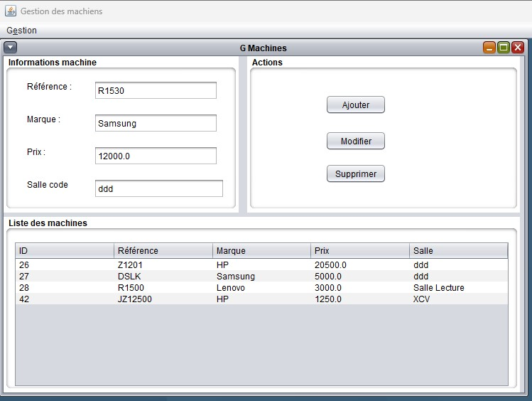The image size is (532, 401).
Task: Click the ddd salle cell in row 26
Action: (459, 264)
